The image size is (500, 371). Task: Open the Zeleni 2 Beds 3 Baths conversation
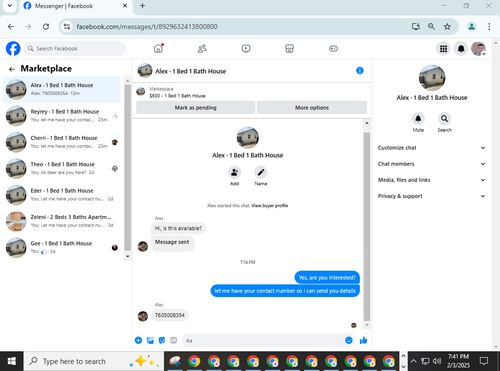62,221
